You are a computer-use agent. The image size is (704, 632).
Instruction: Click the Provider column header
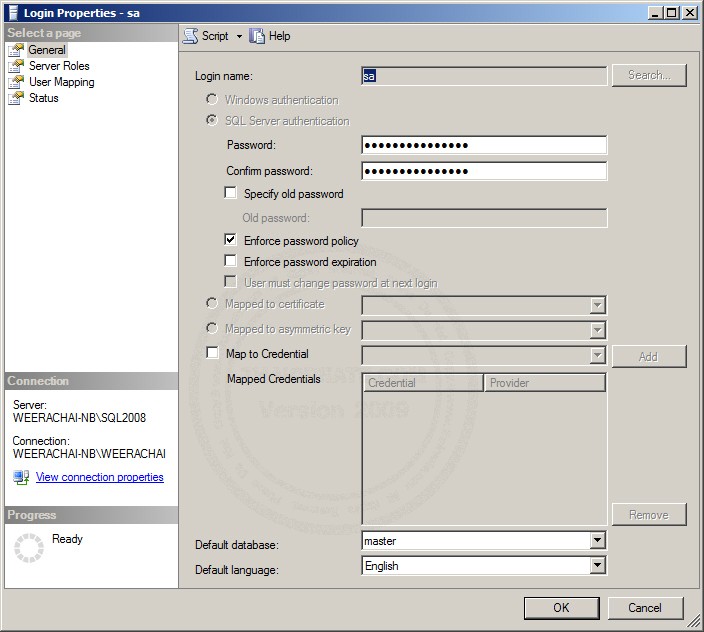pos(545,383)
